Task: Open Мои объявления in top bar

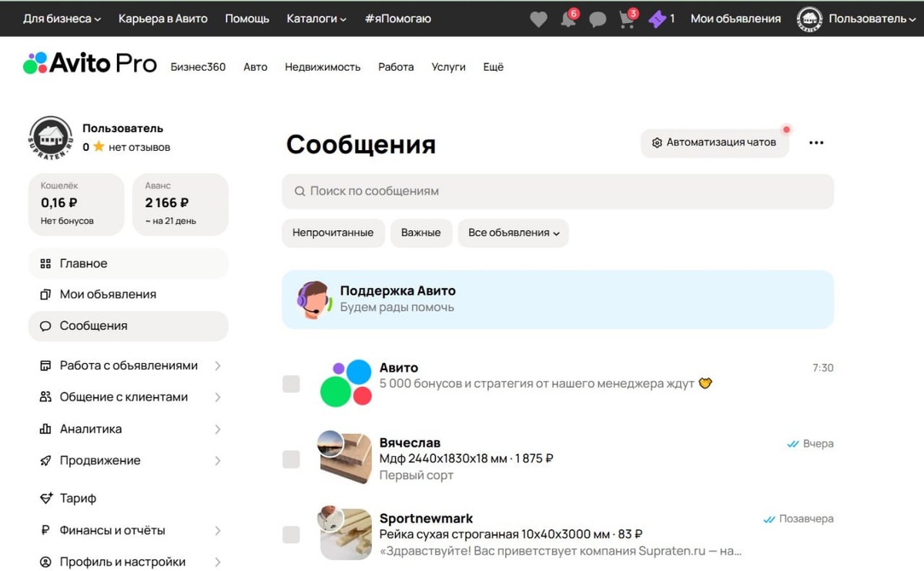Action: pos(735,18)
